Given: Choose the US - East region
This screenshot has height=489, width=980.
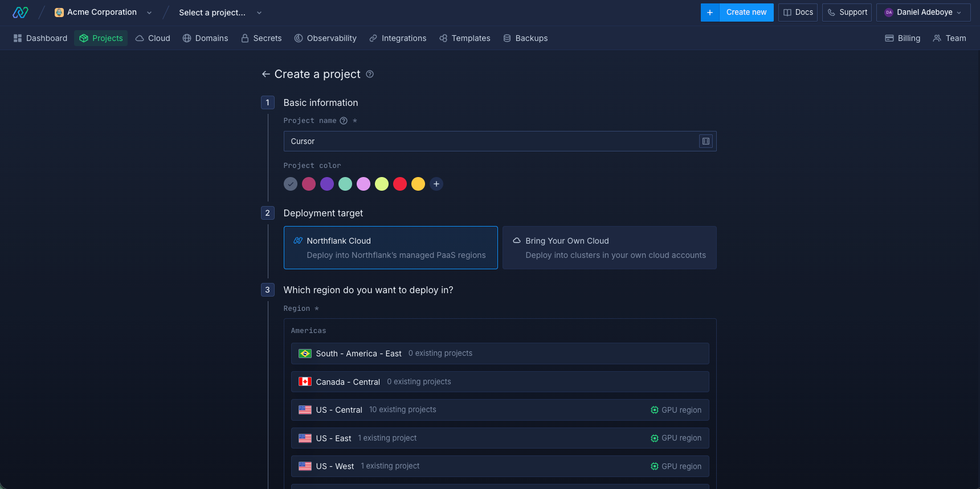Looking at the screenshot, I should (x=500, y=438).
